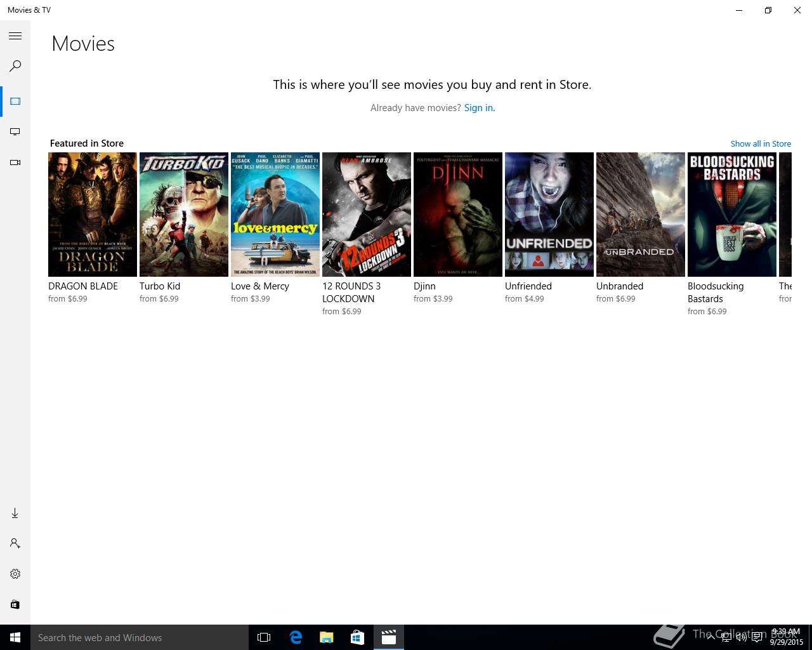
Task: Open the Unbranded poster
Action: coord(641,215)
